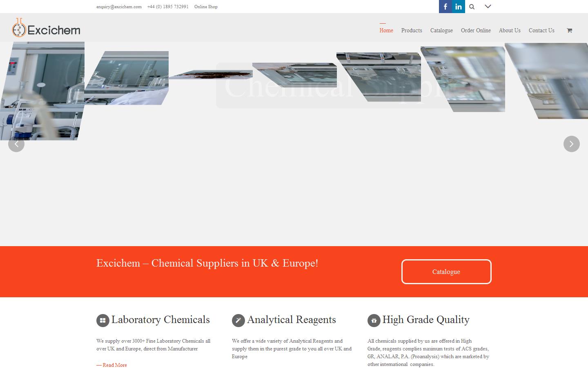The width and height of the screenshot is (588, 368).
Task: Click the Excichem flask logo
Action: point(19,28)
